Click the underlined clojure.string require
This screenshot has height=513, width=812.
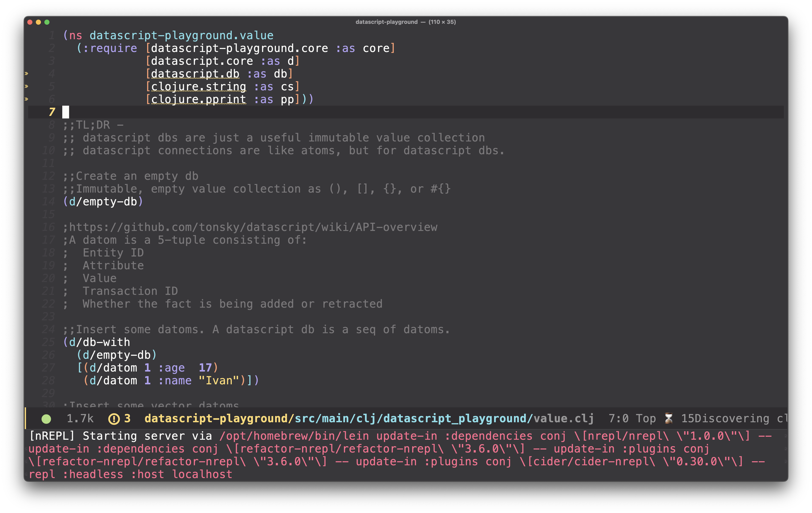tap(198, 86)
